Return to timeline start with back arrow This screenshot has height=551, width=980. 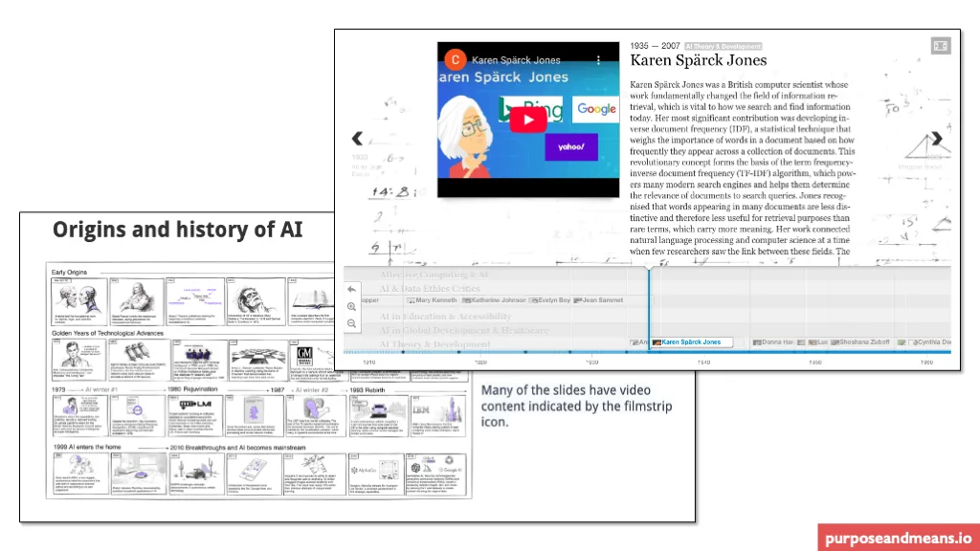point(352,288)
